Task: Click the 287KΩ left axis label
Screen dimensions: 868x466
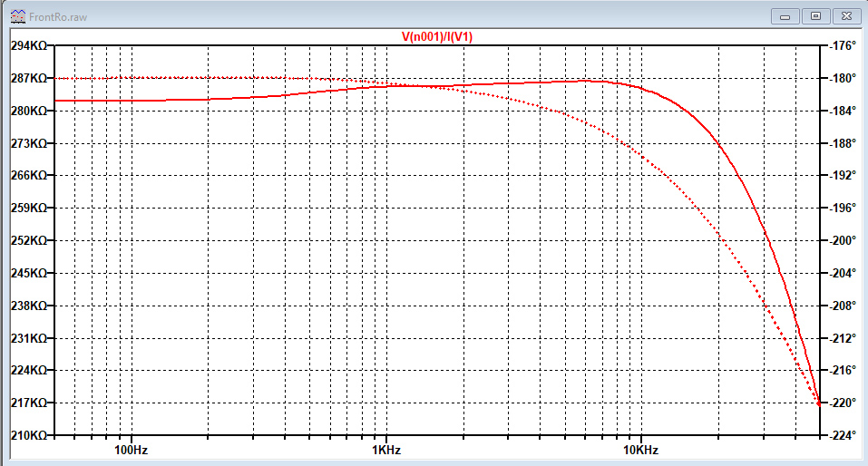Action: (29, 79)
